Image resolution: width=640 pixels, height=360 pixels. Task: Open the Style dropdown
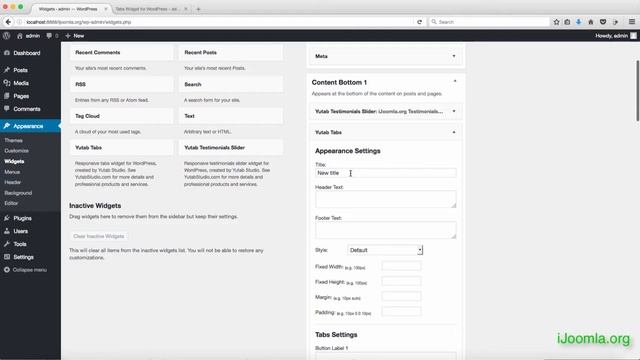385,250
